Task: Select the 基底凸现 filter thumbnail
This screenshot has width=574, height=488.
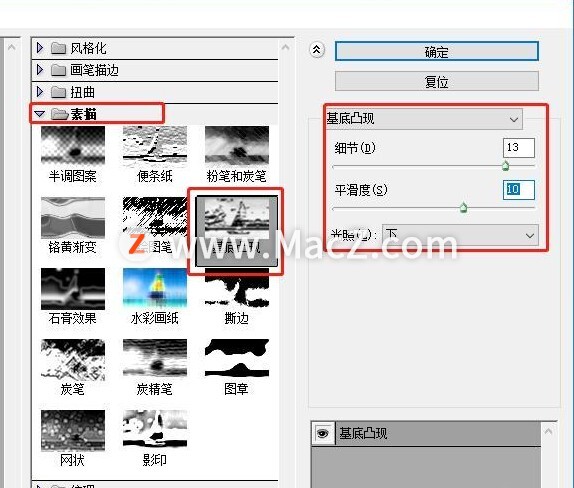Action: 237,231
